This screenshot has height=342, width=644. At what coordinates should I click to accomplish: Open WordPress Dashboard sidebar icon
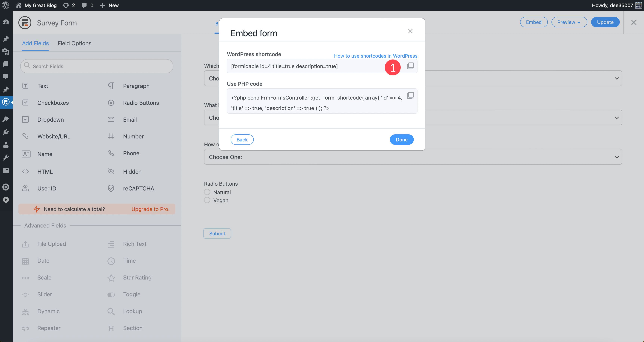6,22
